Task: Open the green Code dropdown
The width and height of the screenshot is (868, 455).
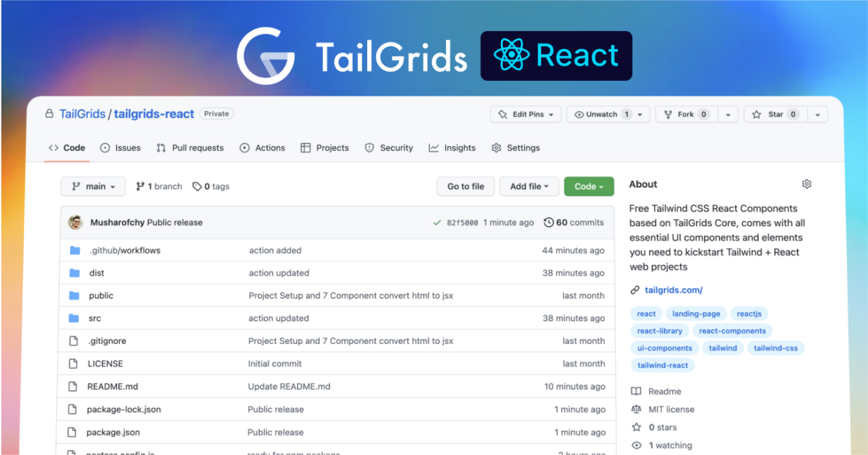Action: (x=588, y=186)
